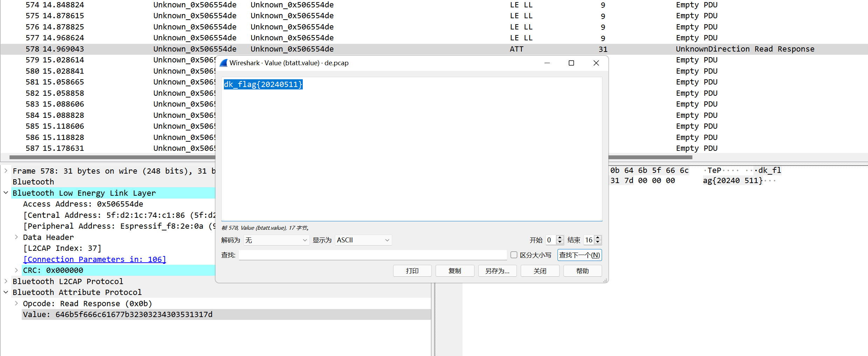Select packet 577 at time 14.968624
This screenshot has width=868, height=356.
pos(434,38)
